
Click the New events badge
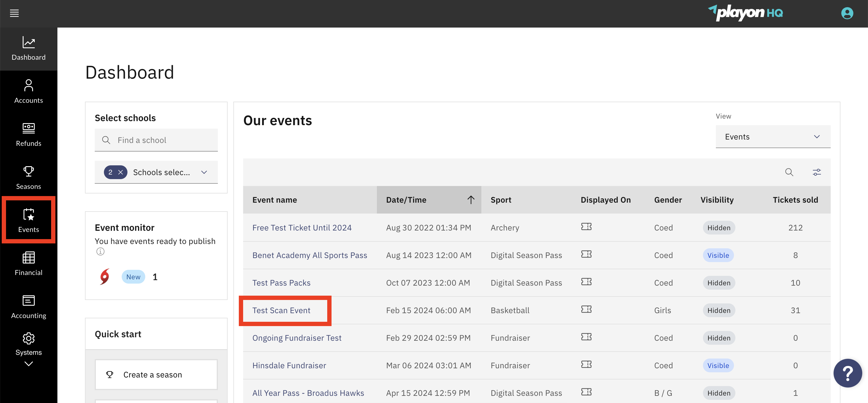[x=133, y=277]
